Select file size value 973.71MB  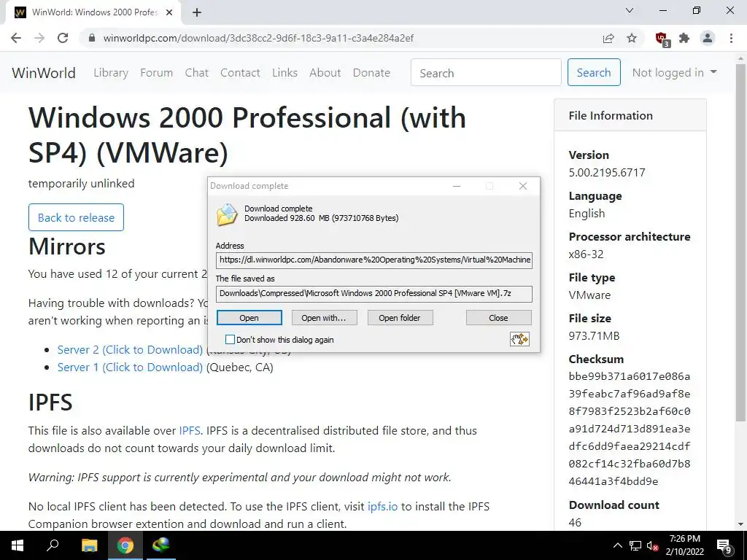coord(594,335)
